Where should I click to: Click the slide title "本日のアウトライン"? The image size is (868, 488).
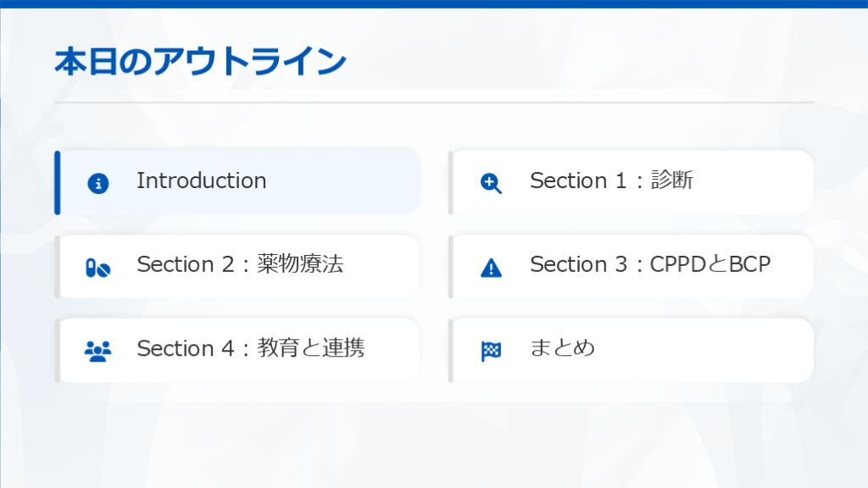[201, 63]
